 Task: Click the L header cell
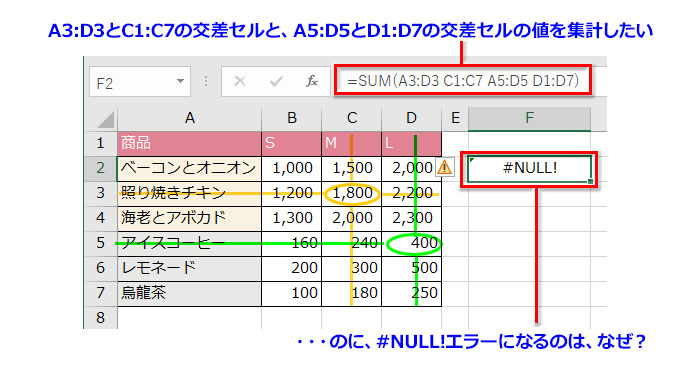point(412,143)
